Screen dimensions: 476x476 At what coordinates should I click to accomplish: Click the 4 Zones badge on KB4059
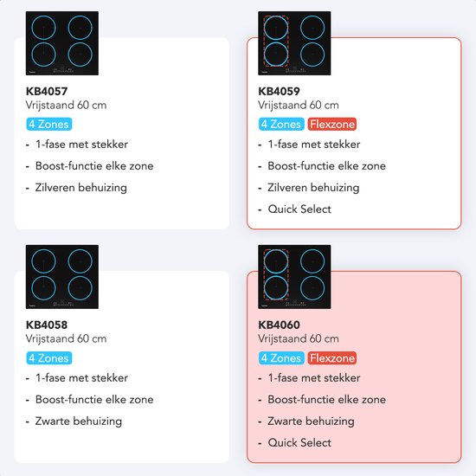(x=281, y=124)
